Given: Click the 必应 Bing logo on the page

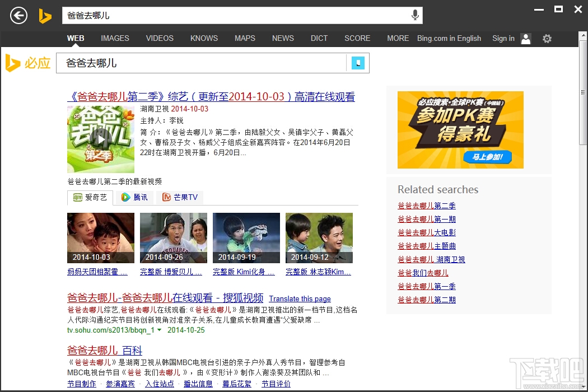Looking at the screenshot, I should click(28, 63).
